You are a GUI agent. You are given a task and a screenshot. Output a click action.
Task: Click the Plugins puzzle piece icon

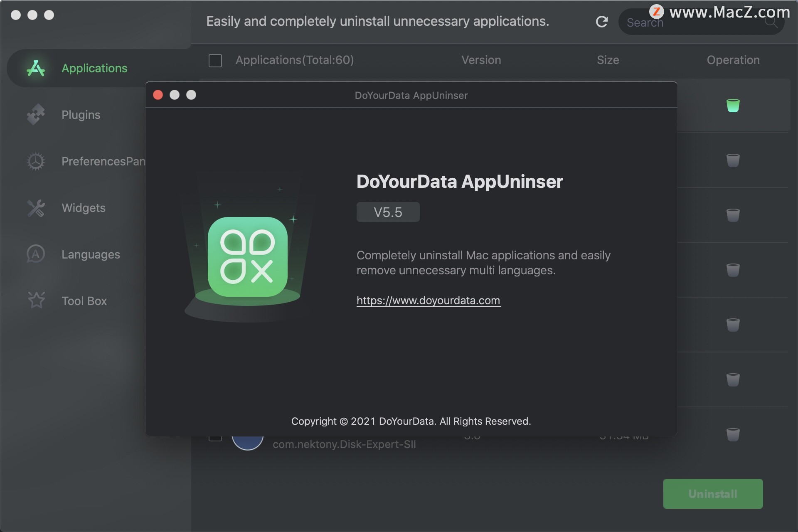pos(36,114)
